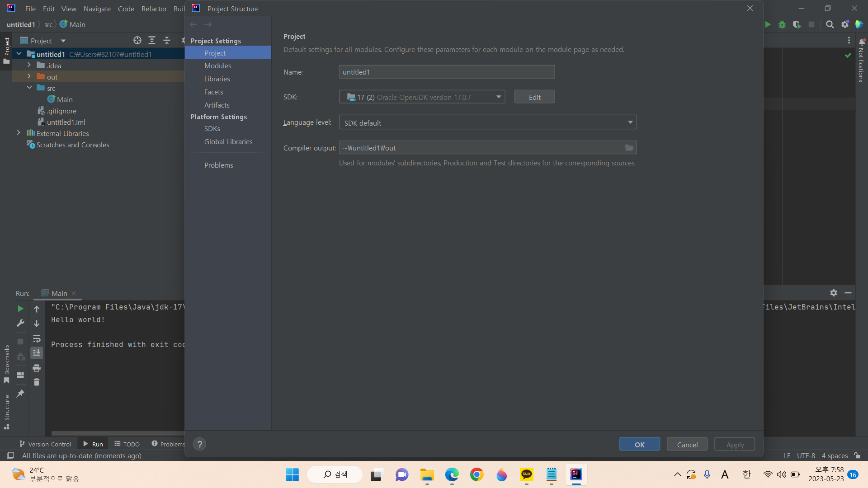Open Search Everywhere magnifier icon
This screenshot has width=868, height=488.
point(830,25)
